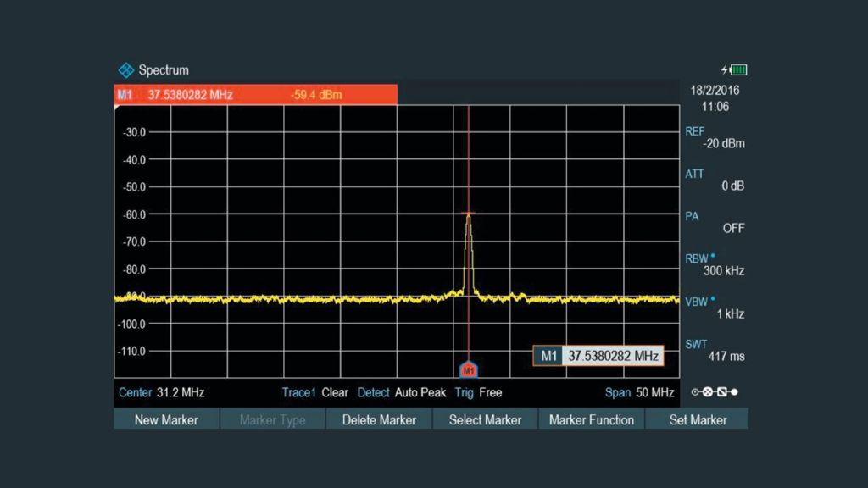This screenshot has width=868, height=488.
Task: Select the SWT 417 ms sweep time
Action: (x=715, y=350)
